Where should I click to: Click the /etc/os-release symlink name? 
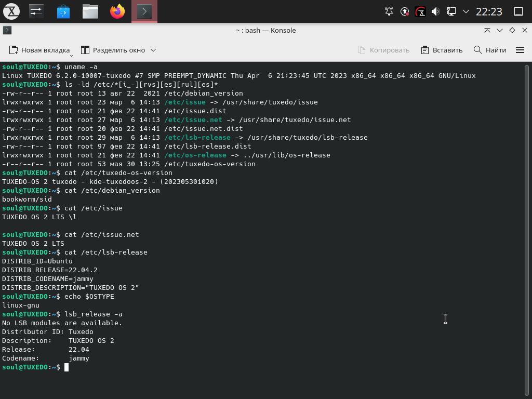tap(195, 155)
